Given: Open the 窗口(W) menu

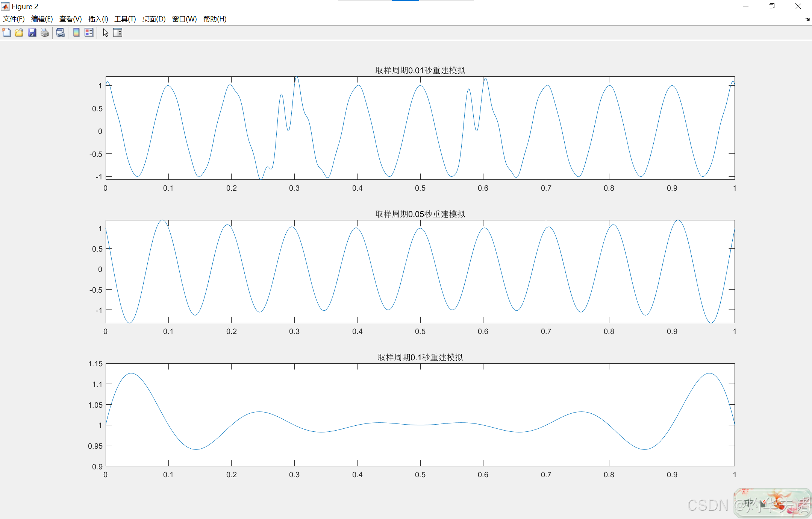Looking at the screenshot, I should point(184,19).
